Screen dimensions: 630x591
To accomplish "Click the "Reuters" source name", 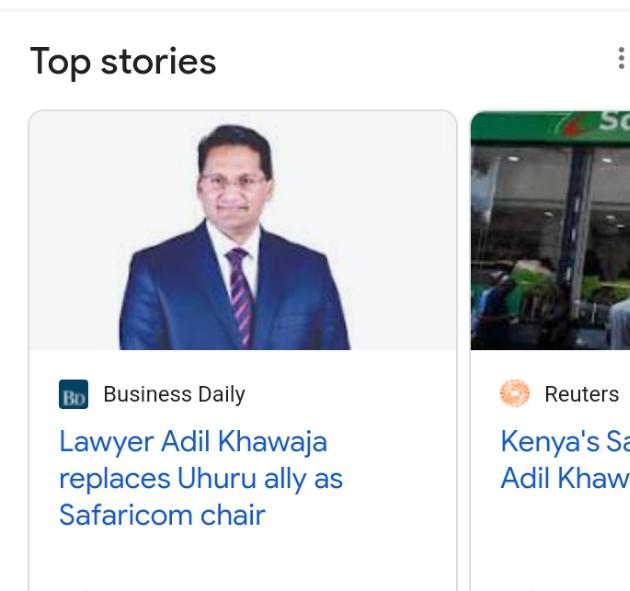I will (581, 394).
